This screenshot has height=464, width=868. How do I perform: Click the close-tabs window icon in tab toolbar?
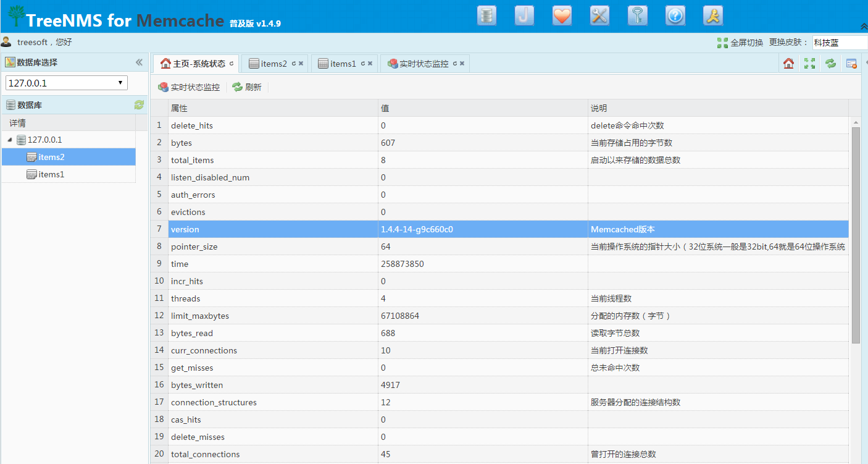tap(851, 63)
